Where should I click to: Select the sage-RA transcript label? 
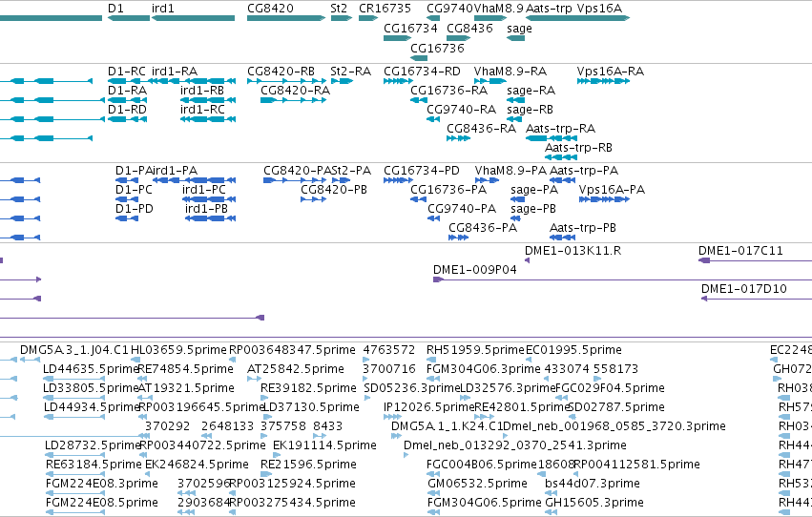pos(531,91)
